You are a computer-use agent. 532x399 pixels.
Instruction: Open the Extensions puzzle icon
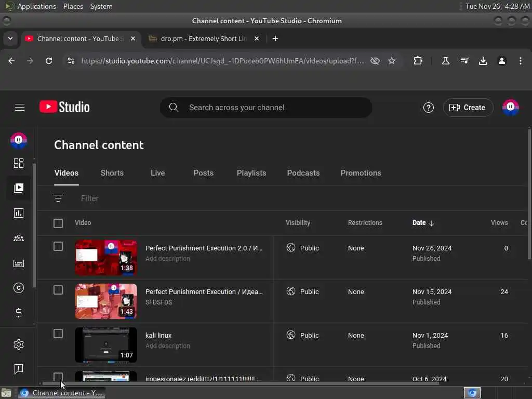(418, 61)
